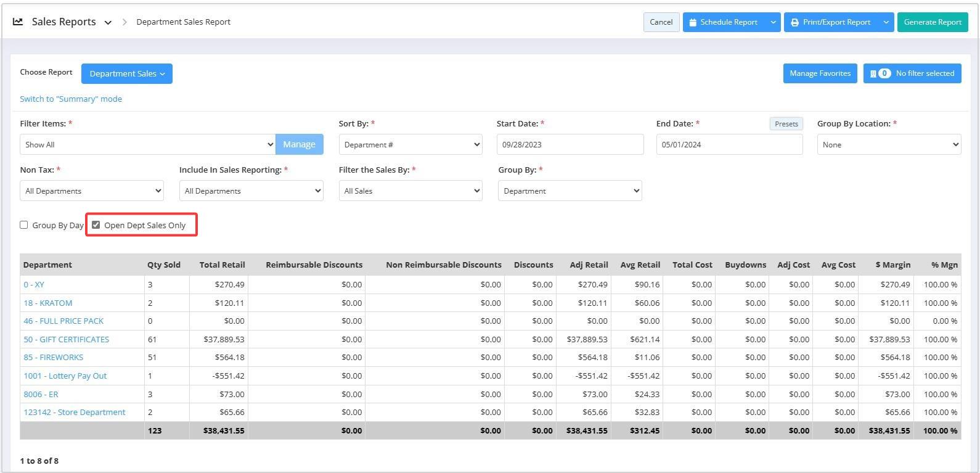The height and width of the screenshot is (473, 980).
Task: Open Sort By Department # dropdown
Action: 410,144
